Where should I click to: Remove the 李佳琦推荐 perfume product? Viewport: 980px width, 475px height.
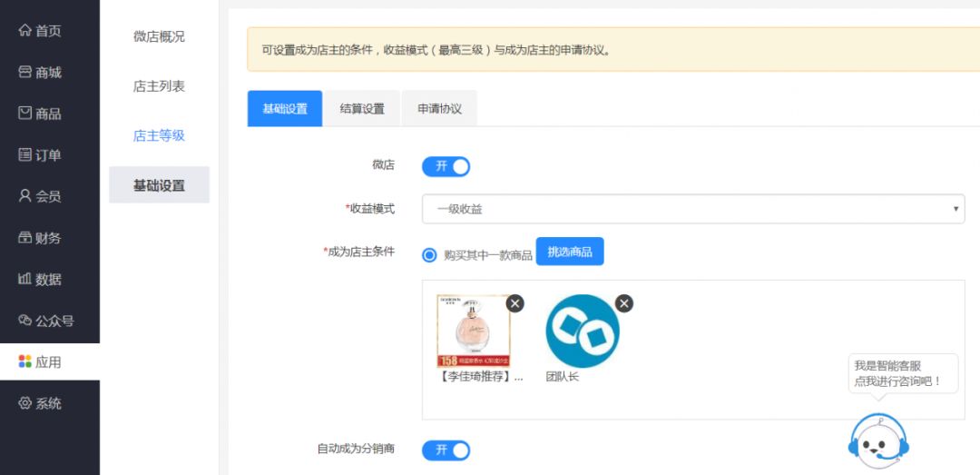tap(514, 303)
